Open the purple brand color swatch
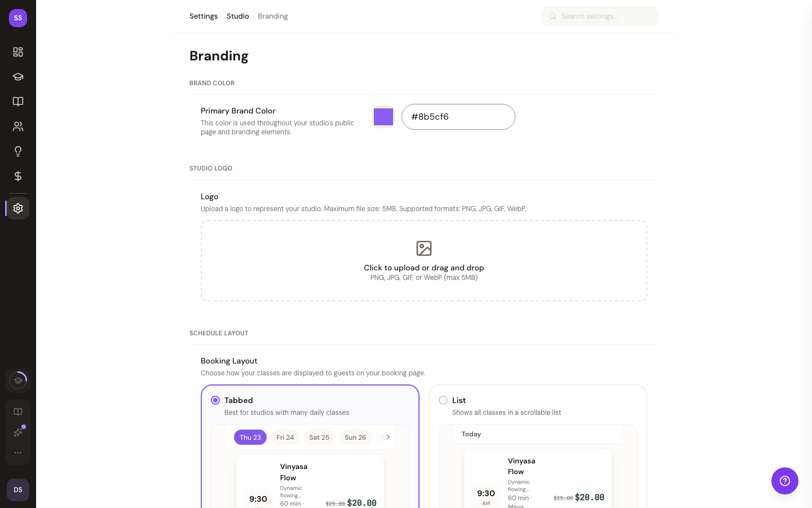The image size is (812, 508). coord(383,117)
